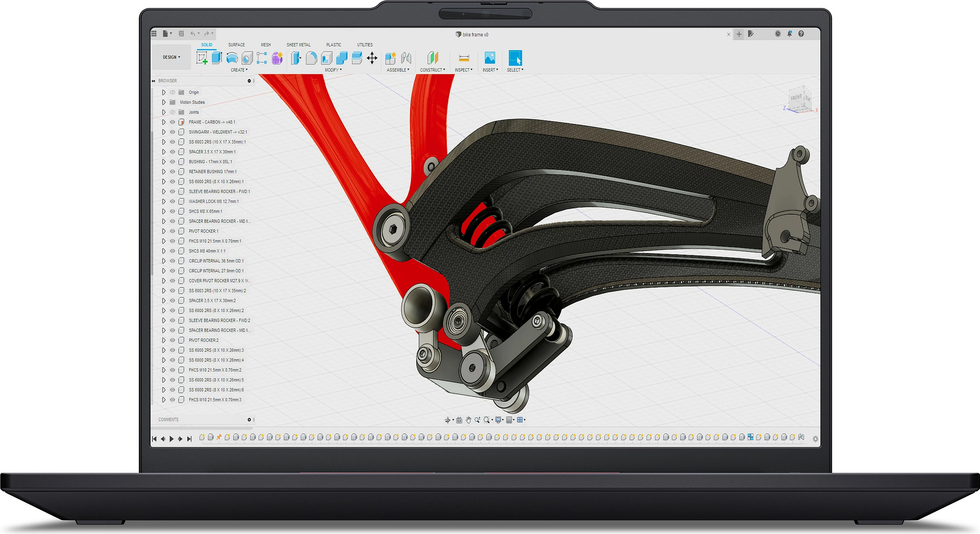Click the Offset Plane construct icon
This screenshot has height=534, width=980.
click(x=432, y=58)
